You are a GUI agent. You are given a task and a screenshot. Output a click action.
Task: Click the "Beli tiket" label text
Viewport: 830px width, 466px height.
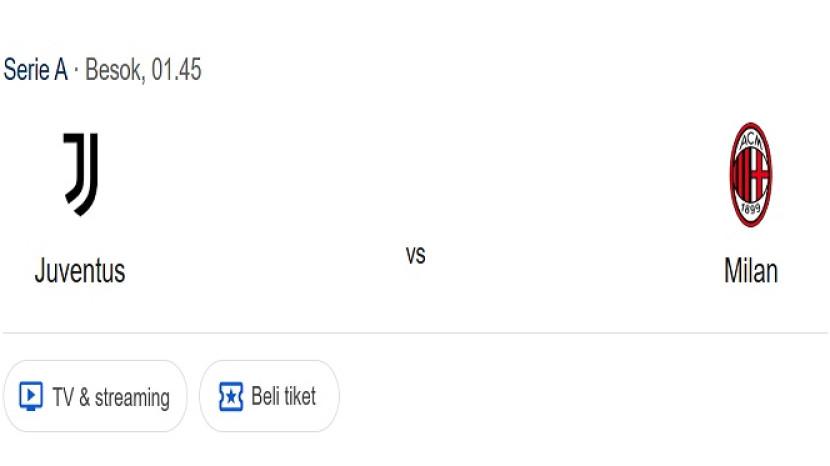click(x=283, y=397)
